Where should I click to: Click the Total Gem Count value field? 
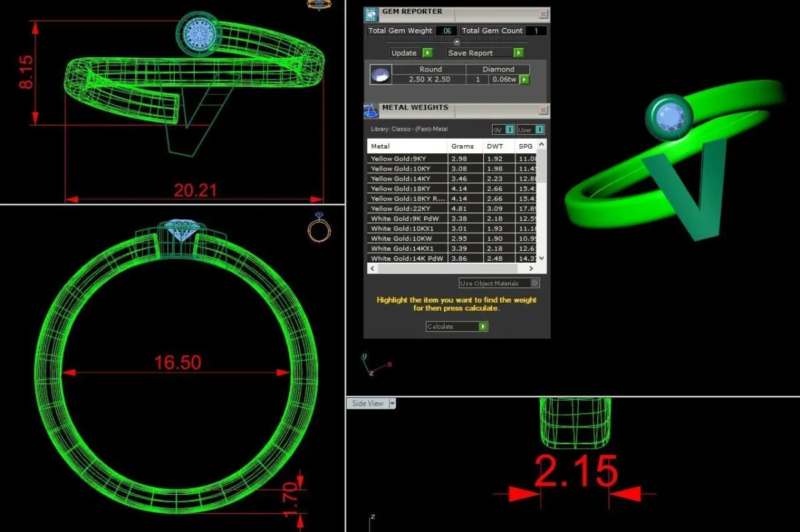[x=536, y=31]
